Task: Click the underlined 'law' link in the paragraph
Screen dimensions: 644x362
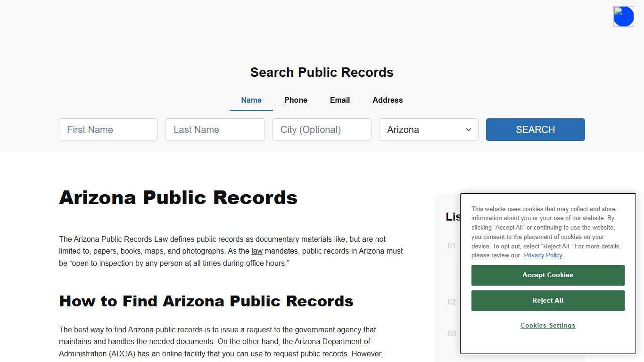Action: tap(257, 251)
